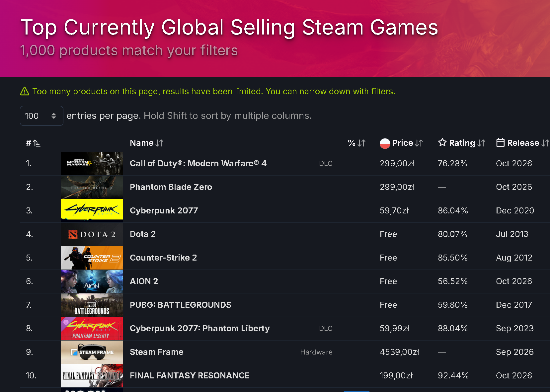
Task: Open the FINAL FANTASY RESONANCE link
Action: [190, 375]
